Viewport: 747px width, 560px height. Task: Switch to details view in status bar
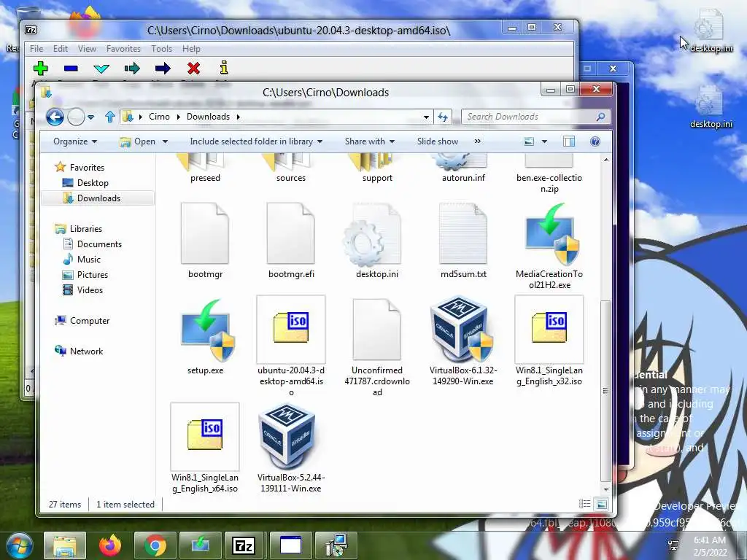(584, 504)
